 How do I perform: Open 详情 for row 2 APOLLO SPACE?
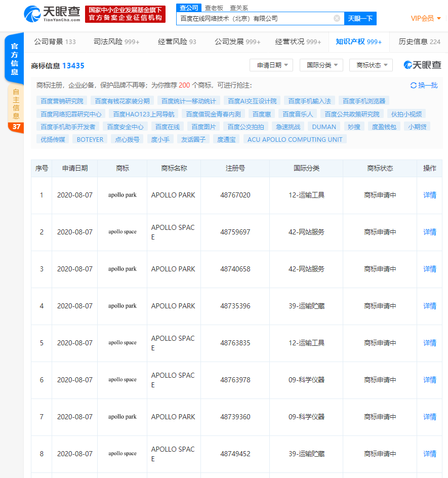coord(430,232)
